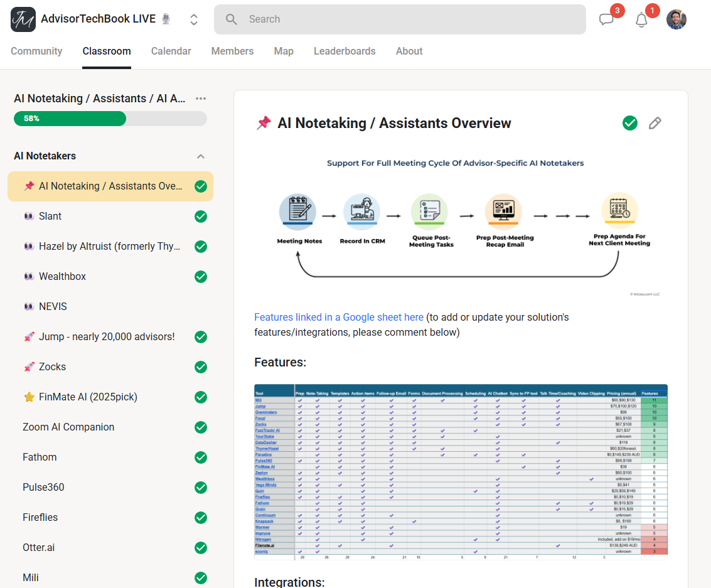View the Leaderboards tab
The width and height of the screenshot is (711, 588).
pyautogui.click(x=345, y=51)
